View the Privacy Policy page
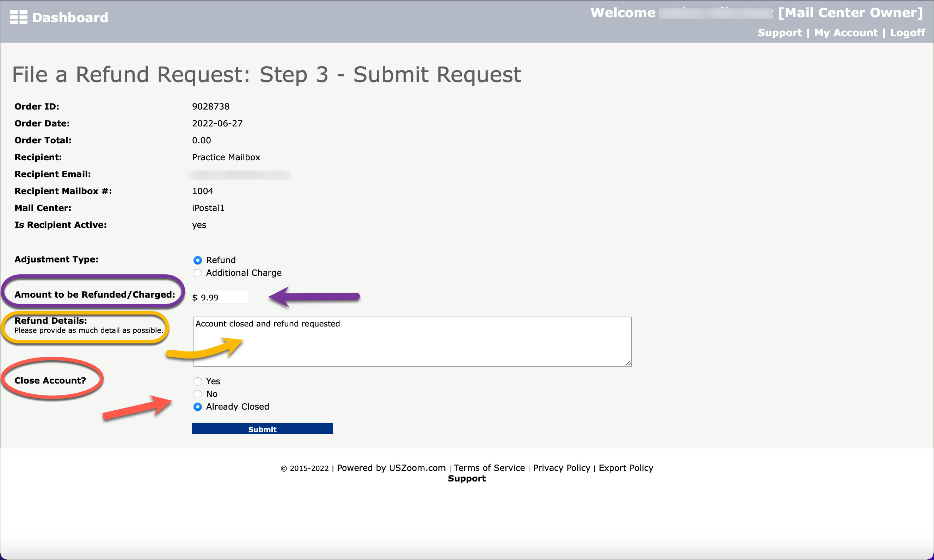Screen dimensions: 934x560 tap(561, 468)
